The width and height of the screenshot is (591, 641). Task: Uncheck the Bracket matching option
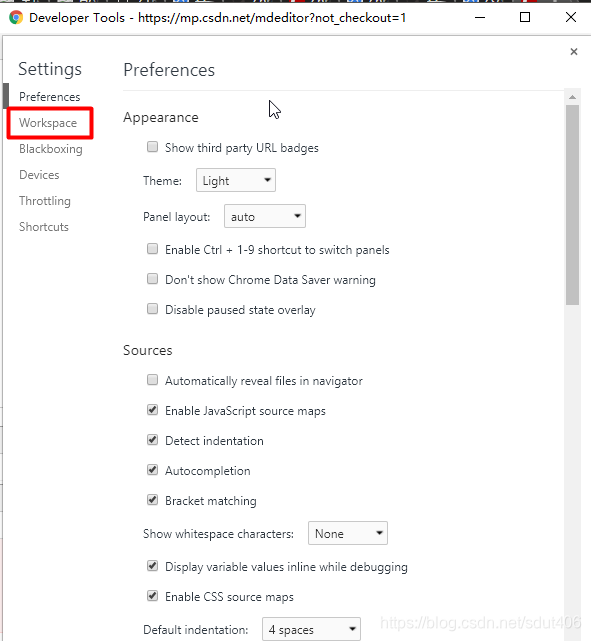pyautogui.click(x=152, y=500)
